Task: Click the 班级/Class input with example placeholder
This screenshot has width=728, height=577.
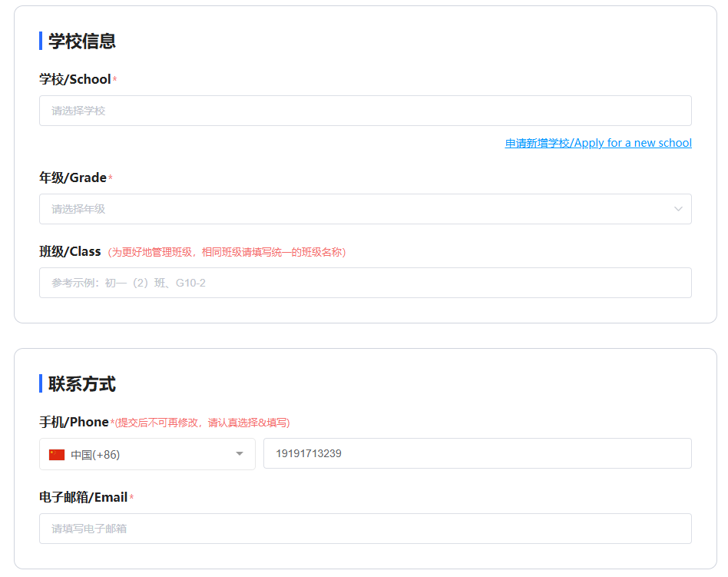Action: (365, 282)
